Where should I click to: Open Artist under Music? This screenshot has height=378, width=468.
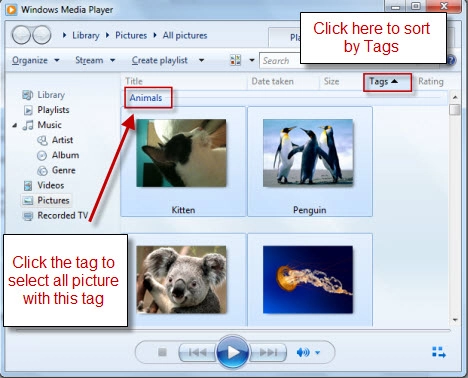click(62, 140)
